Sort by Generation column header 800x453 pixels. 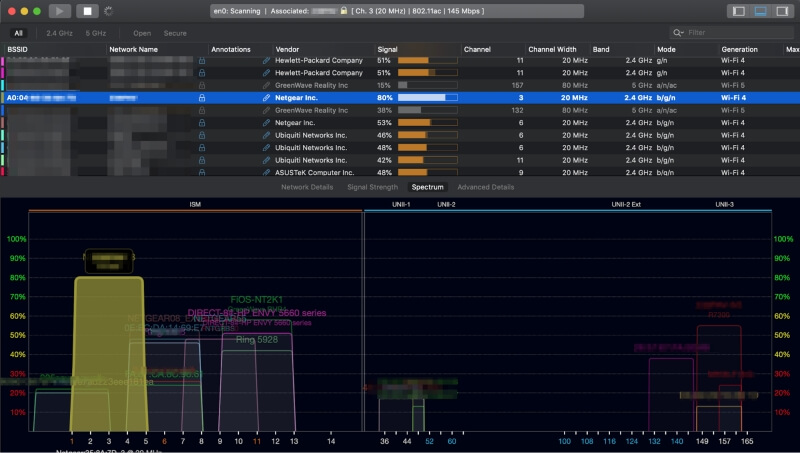(739, 49)
